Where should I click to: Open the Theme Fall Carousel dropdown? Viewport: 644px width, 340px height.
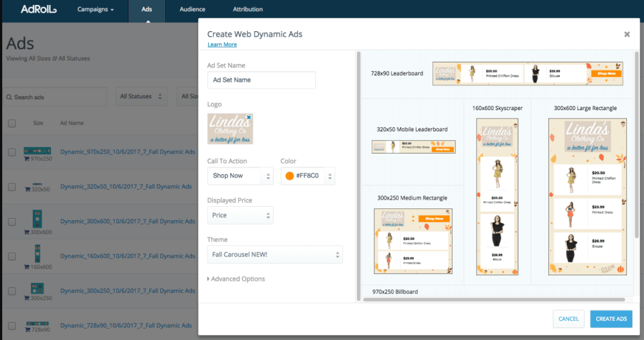click(x=275, y=255)
